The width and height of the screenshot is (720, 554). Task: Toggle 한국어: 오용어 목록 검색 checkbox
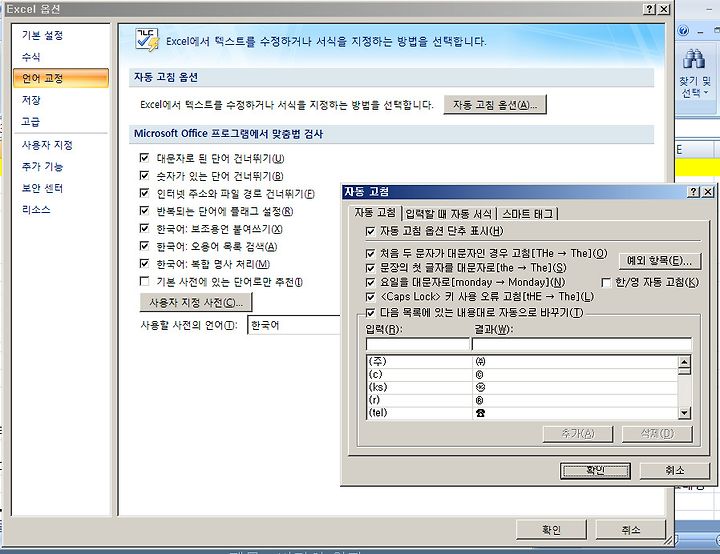click(x=144, y=246)
